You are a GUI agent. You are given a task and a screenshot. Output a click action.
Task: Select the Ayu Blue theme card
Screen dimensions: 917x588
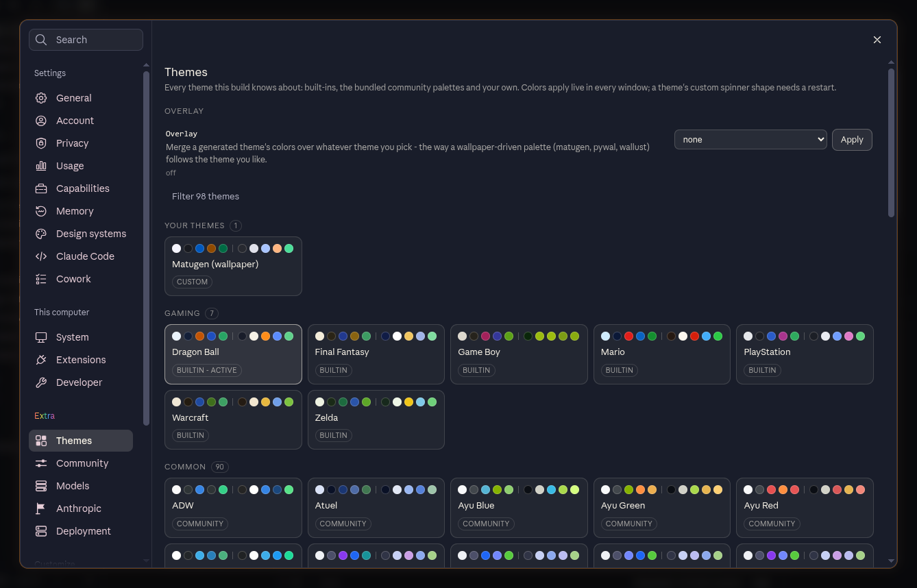click(519, 508)
